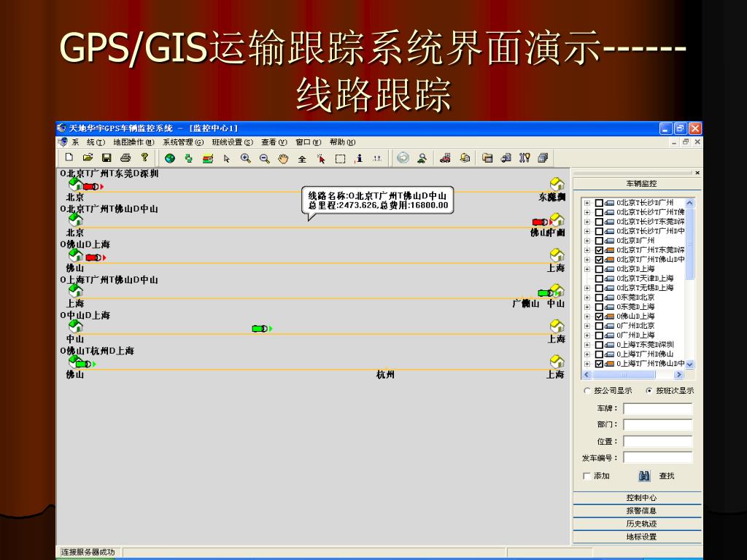Image resolution: width=747 pixels, height=560 pixels.
Task: Click the cascade windows toolbar icon
Action: 543,158
